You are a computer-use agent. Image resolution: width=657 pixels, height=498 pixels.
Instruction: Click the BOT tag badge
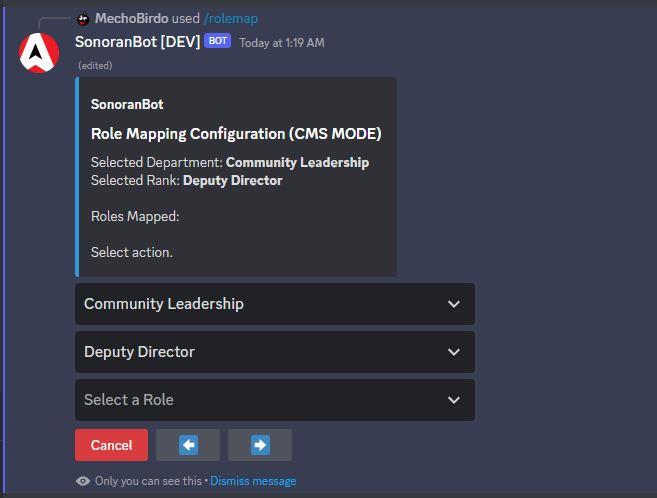pyautogui.click(x=217, y=41)
